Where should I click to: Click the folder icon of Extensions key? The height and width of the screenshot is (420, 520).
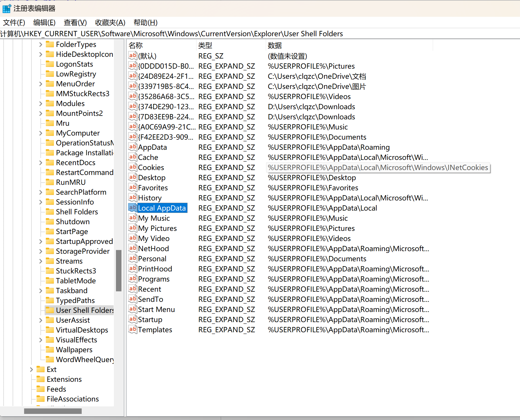coord(41,379)
